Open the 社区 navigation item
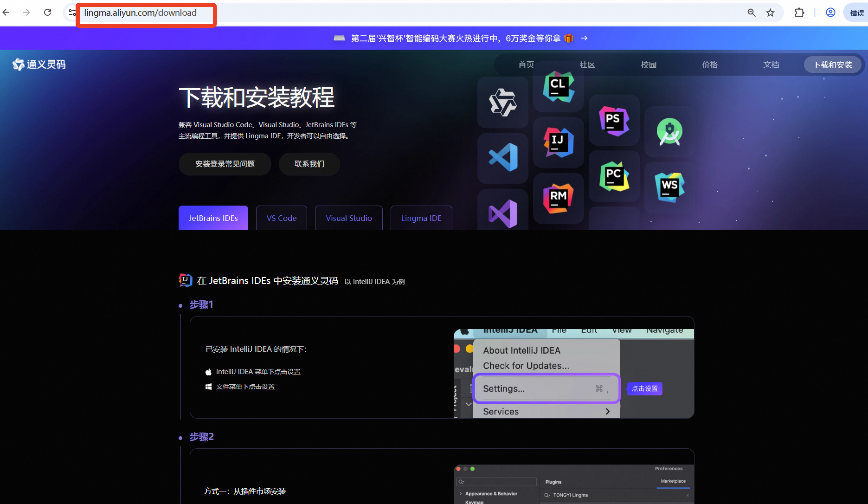The width and height of the screenshot is (868, 504). 587,65
